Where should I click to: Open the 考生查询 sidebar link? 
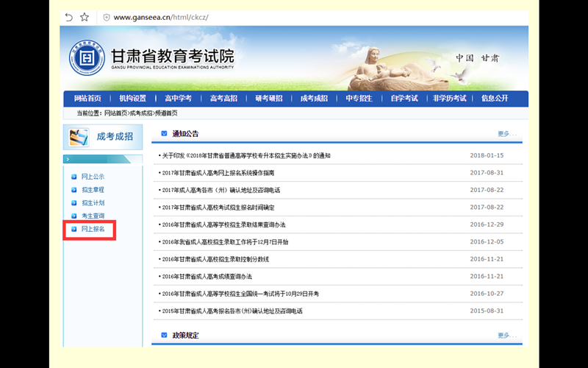click(93, 216)
